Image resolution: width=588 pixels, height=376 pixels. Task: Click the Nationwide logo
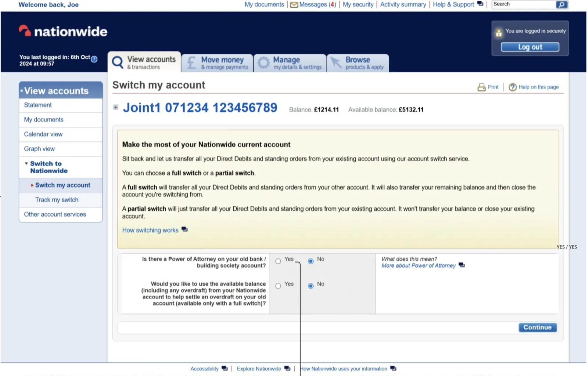[x=63, y=31]
